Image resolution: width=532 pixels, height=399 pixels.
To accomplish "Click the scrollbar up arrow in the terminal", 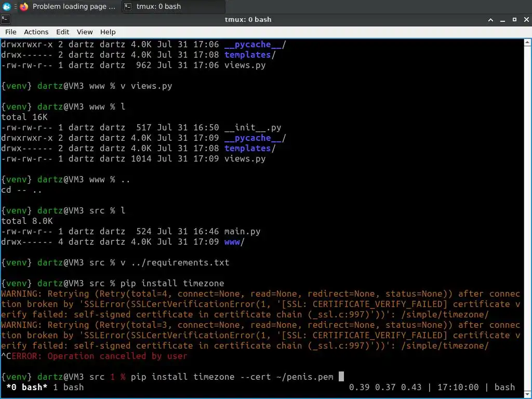I will coord(527,43).
